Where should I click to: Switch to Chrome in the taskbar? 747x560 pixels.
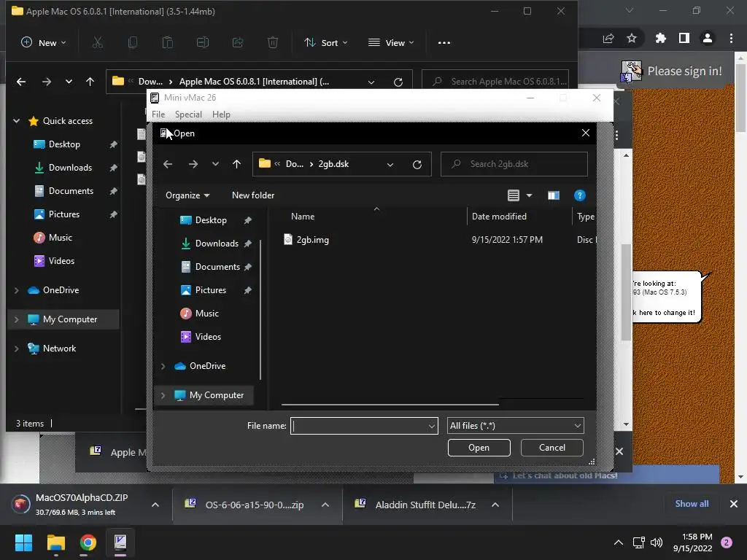point(88,542)
